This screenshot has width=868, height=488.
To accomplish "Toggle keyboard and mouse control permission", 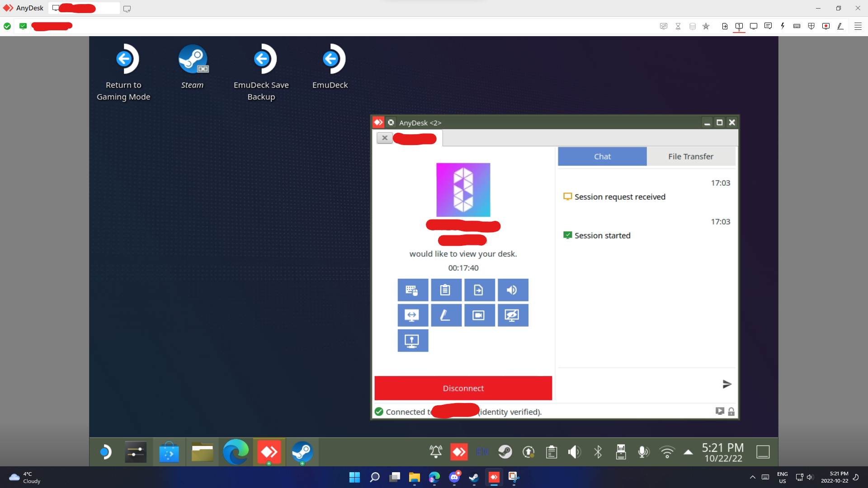I will (x=412, y=290).
